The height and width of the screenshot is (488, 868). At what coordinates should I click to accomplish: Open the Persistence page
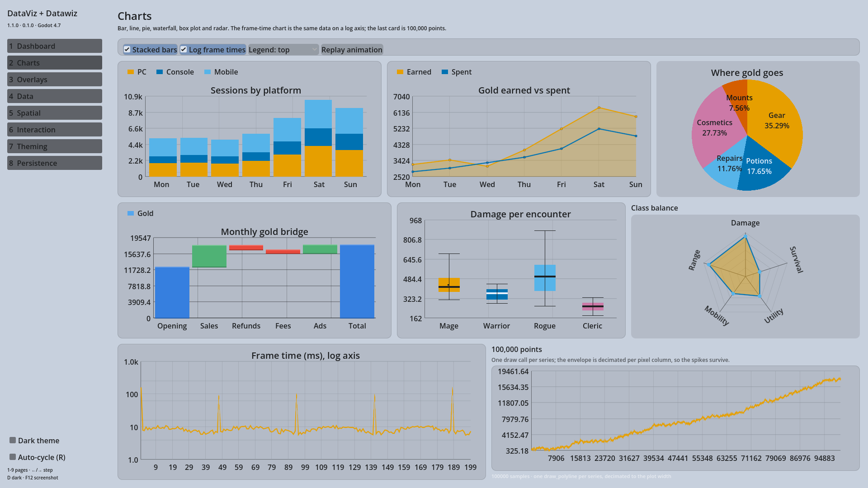55,163
